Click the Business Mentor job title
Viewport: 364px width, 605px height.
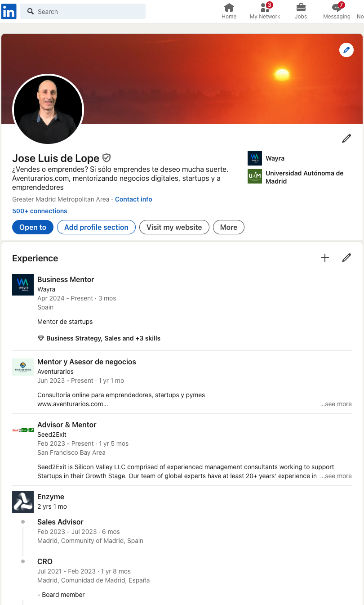66,279
